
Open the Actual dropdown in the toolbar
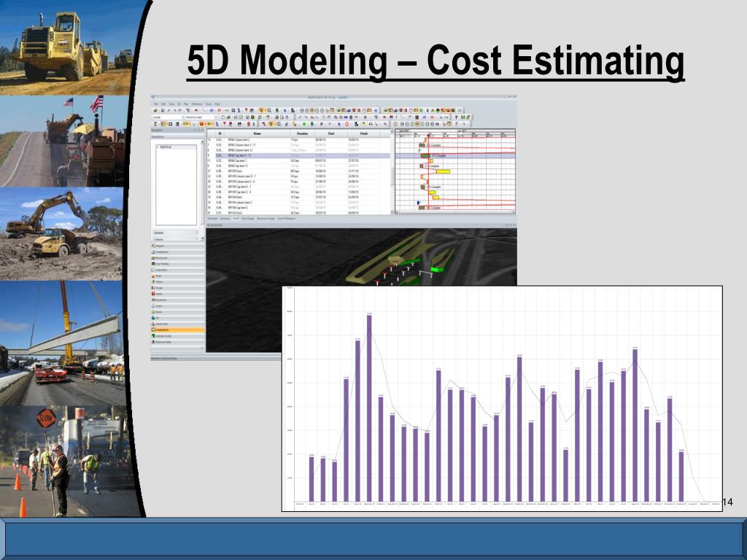(167, 117)
